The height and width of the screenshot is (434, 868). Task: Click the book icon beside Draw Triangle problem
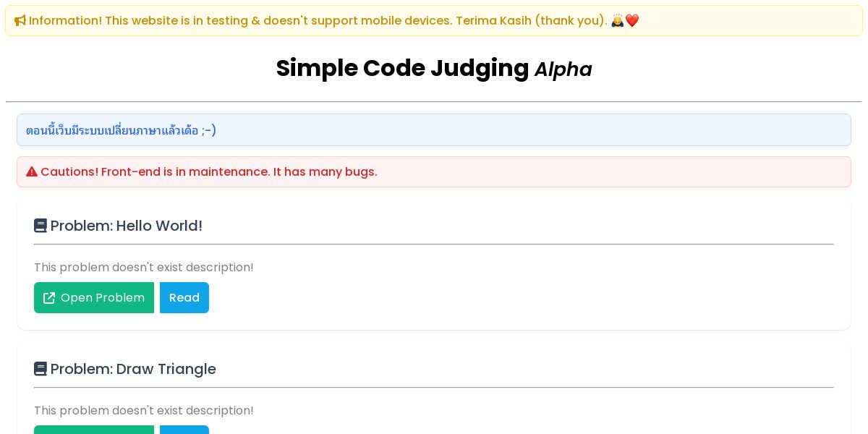pyautogui.click(x=41, y=370)
